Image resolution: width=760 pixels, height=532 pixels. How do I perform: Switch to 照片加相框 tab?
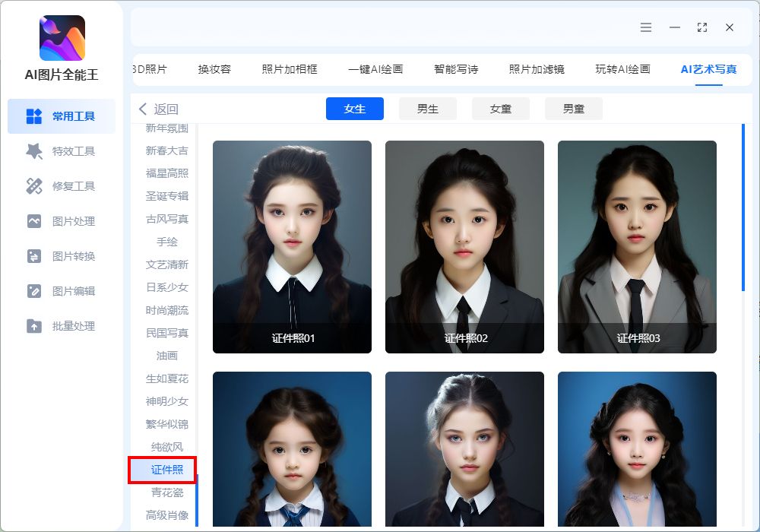pos(290,69)
